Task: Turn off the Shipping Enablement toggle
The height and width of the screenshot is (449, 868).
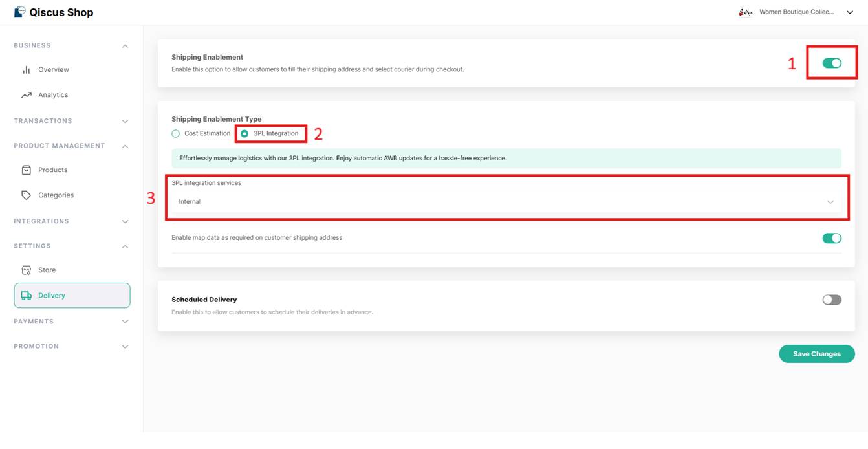Action: click(832, 63)
